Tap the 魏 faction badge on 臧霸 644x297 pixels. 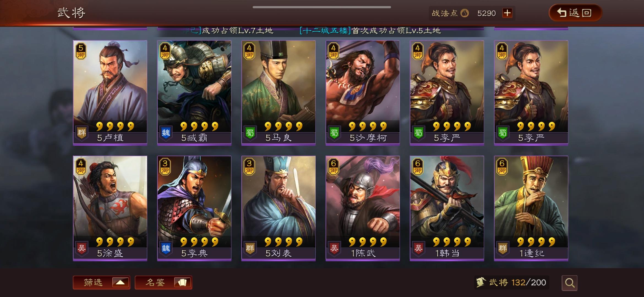166,133
